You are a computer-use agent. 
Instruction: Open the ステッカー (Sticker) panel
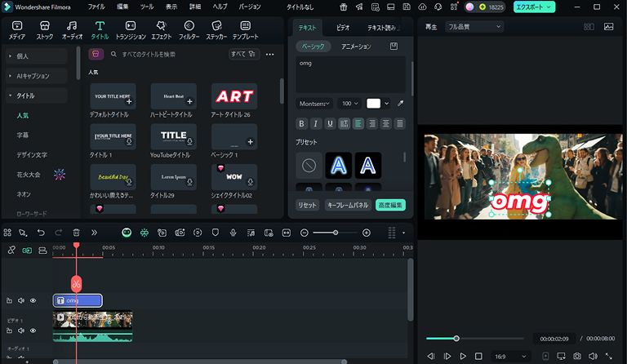pyautogui.click(x=216, y=30)
